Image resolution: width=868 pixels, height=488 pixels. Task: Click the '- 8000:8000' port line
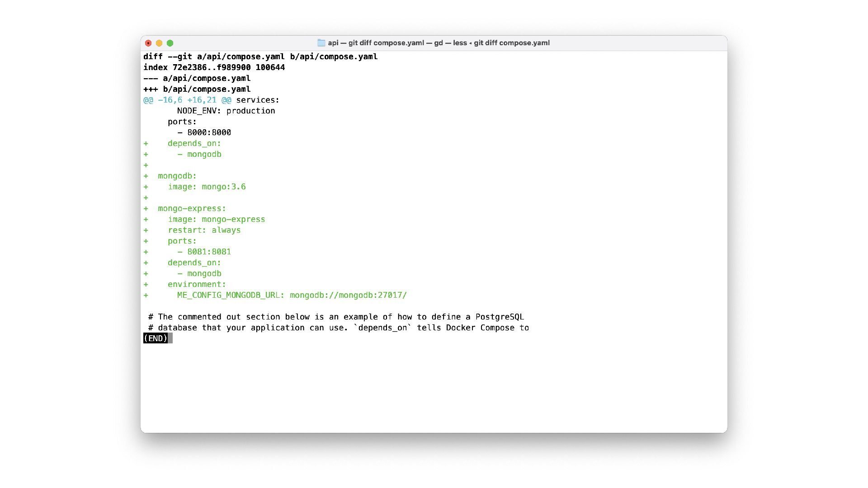pyautogui.click(x=204, y=132)
